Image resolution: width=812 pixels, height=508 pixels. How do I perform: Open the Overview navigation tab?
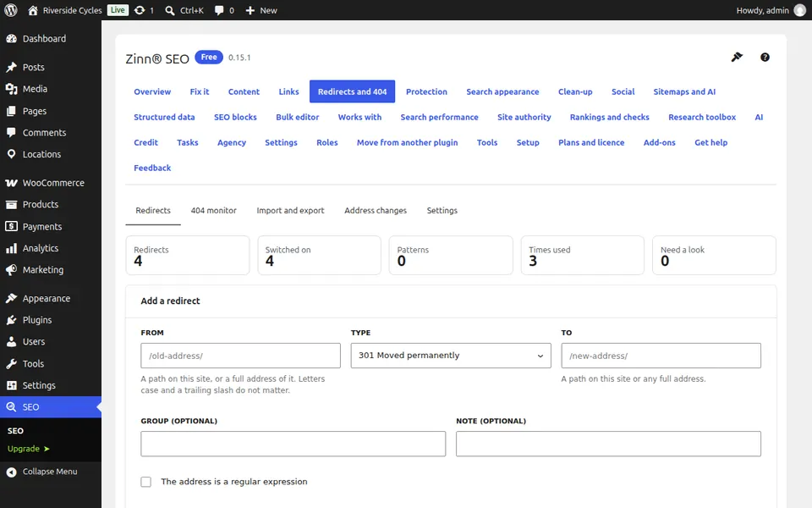coord(152,91)
